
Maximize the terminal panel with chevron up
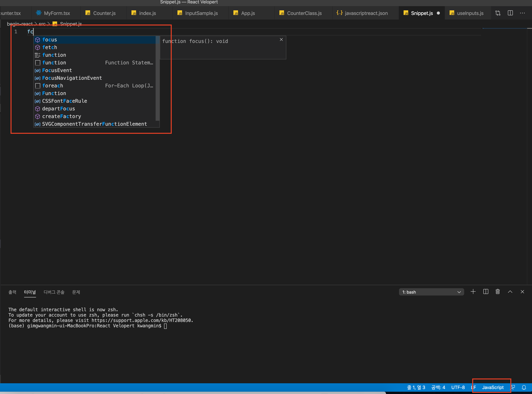pos(510,292)
